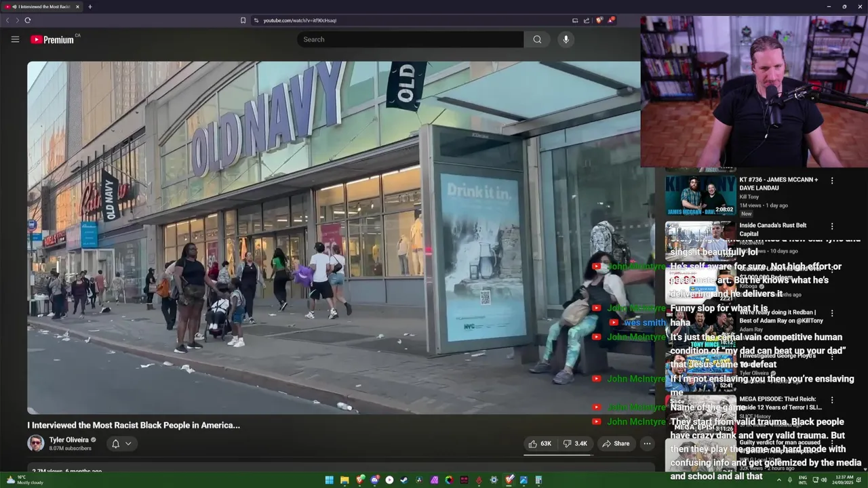Open the Windows Start menu
This screenshot has height=488, width=868.
pyautogui.click(x=329, y=480)
